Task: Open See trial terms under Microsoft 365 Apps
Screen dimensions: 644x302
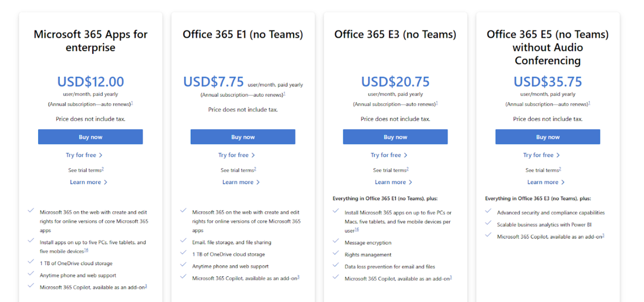Action: (85, 170)
